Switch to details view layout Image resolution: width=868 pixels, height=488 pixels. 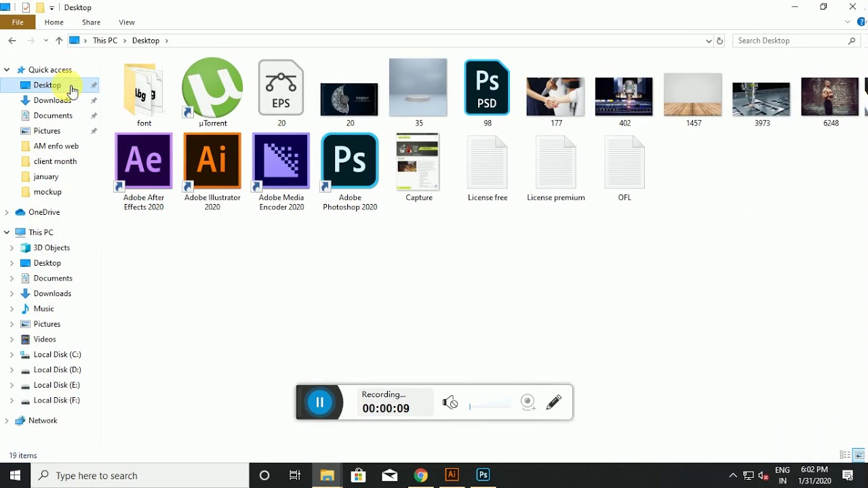[845, 455]
